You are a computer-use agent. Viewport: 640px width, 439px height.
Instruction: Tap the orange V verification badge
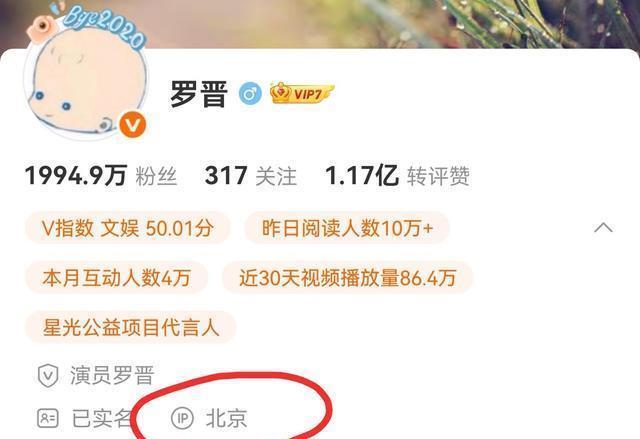point(133,125)
